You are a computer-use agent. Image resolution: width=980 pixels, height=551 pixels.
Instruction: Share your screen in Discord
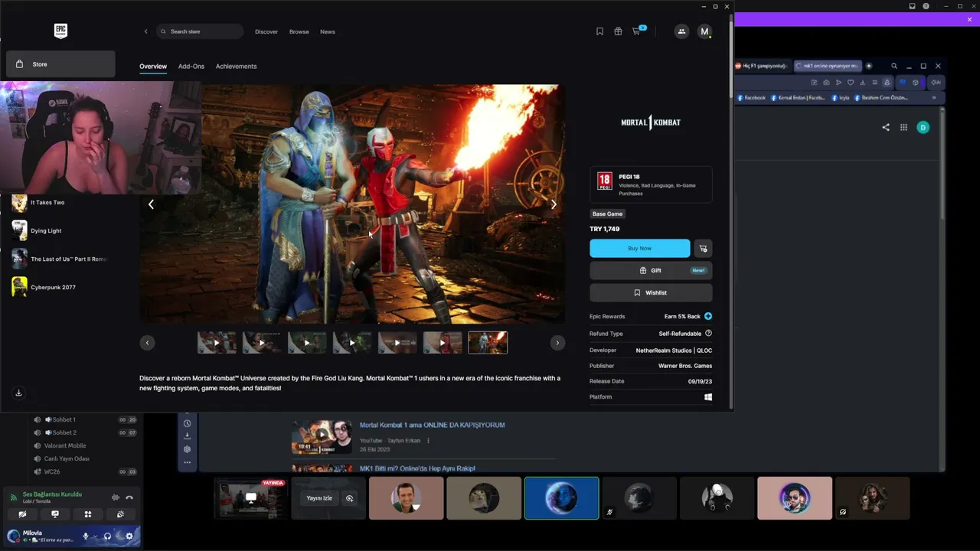coord(55,514)
